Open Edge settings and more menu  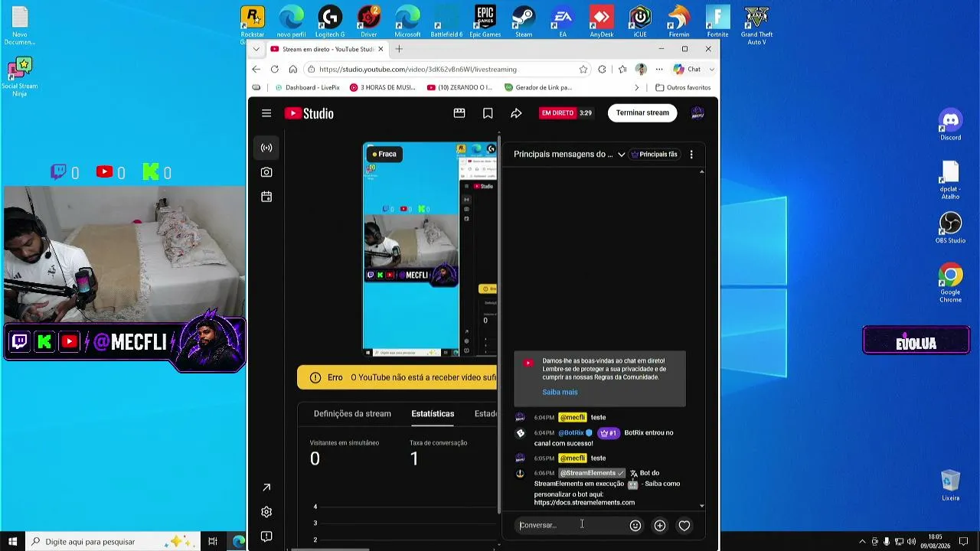click(658, 69)
